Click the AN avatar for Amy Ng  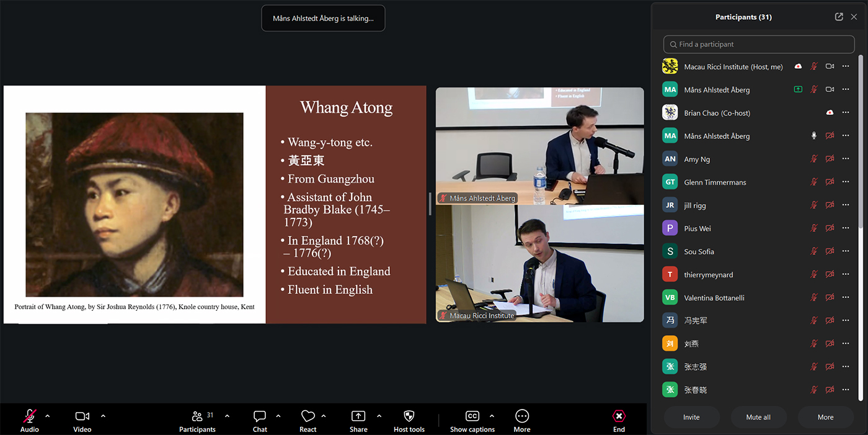[670, 159]
